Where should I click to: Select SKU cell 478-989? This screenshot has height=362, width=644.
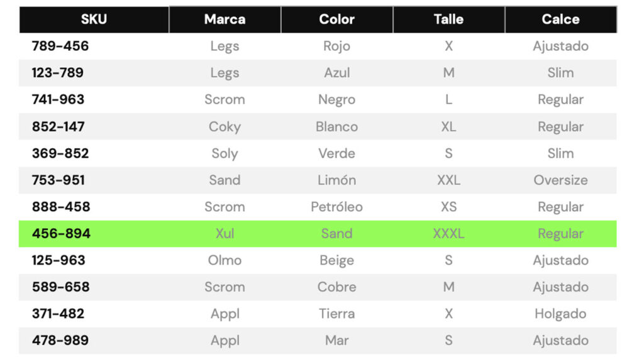pyautogui.click(x=60, y=341)
